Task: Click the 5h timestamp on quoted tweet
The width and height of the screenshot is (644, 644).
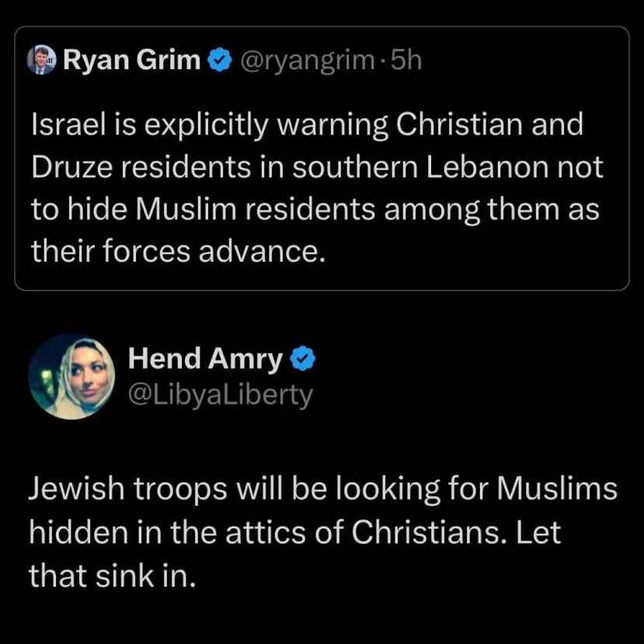Action: (406, 61)
